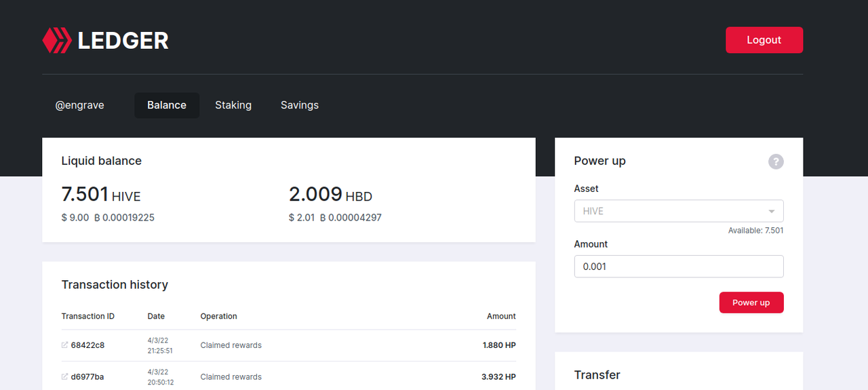Click the $ 9.00 HIVE value
Image resolution: width=868 pixels, height=390 pixels.
(75, 218)
